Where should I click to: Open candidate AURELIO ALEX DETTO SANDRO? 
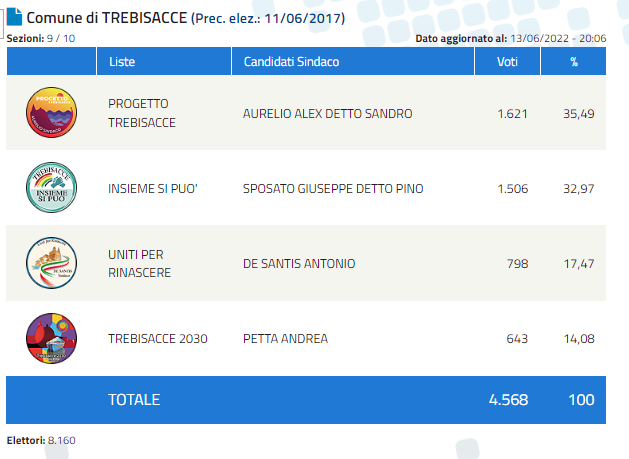(x=327, y=114)
